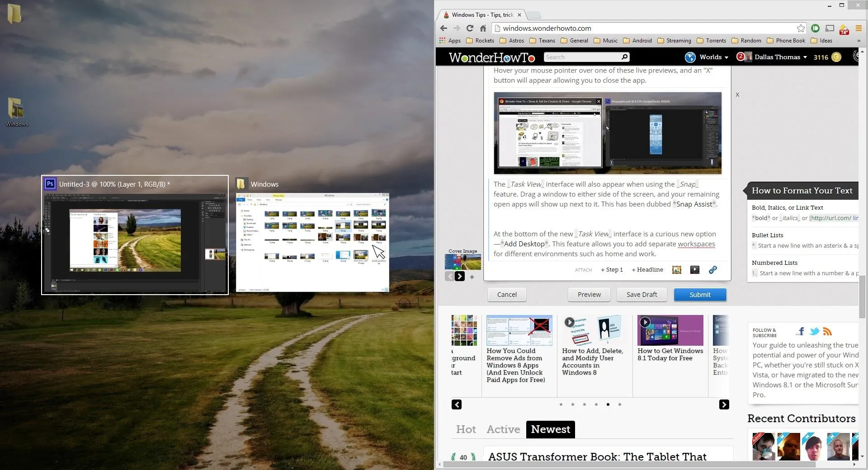This screenshot has width=868, height=470.
Task: Select the Newest tab
Action: tap(550, 429)
